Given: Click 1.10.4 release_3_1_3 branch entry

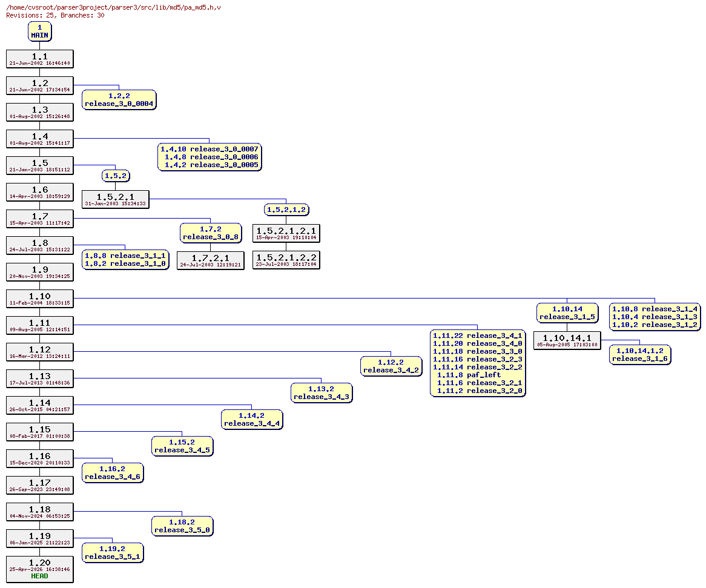Looking at the screenshot, I should tap(655, 317).
